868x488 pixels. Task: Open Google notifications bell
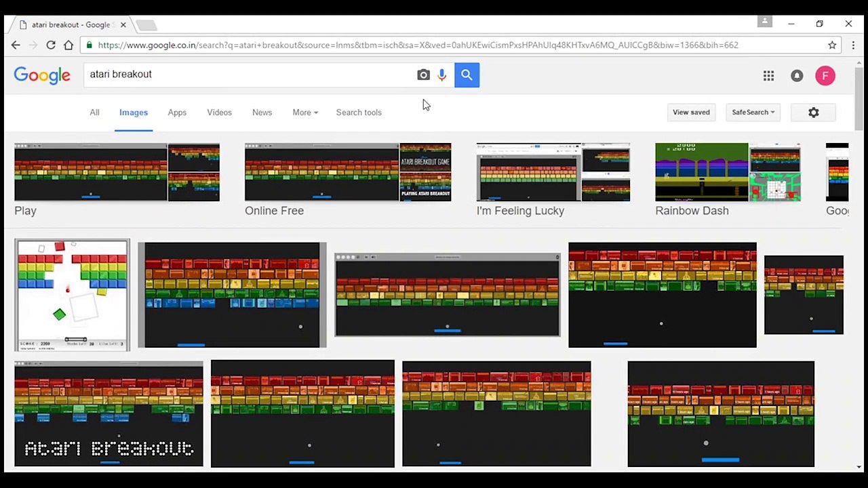[797, 76]
